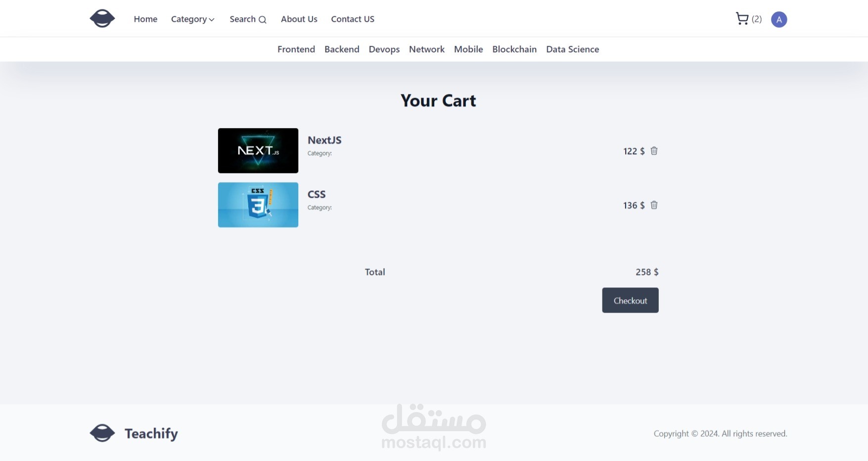Image resolution: width=868 pixels, height=461 pixels.
Task: Select the Devops category
Action: pos(384,49)
